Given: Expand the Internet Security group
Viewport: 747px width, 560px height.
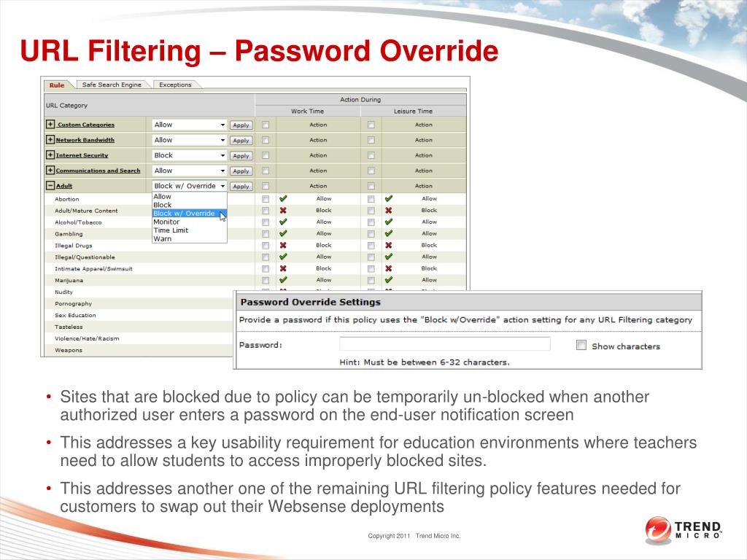Looking at the screenshot, I should pyautogui.click(x=50, y=155).
